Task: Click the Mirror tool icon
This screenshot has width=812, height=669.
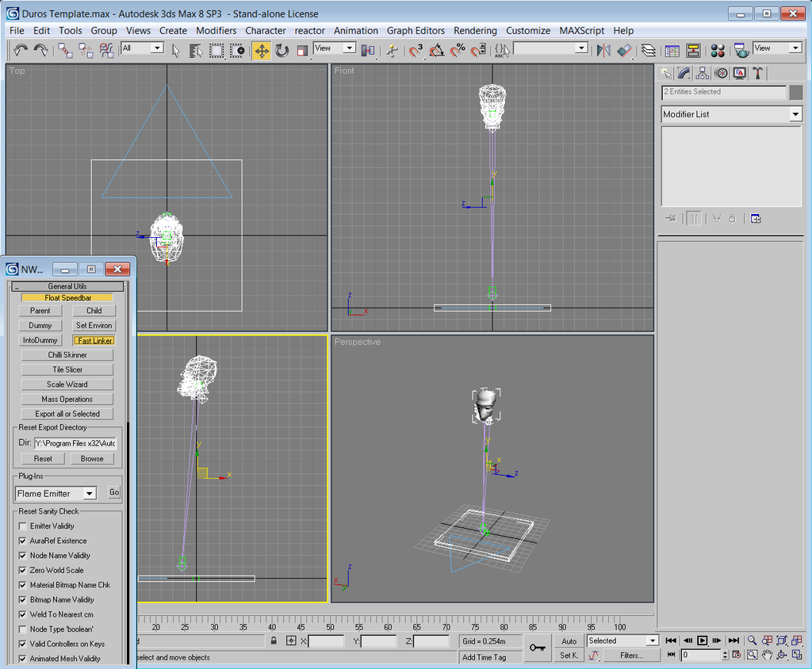Action: click(603, 50)
